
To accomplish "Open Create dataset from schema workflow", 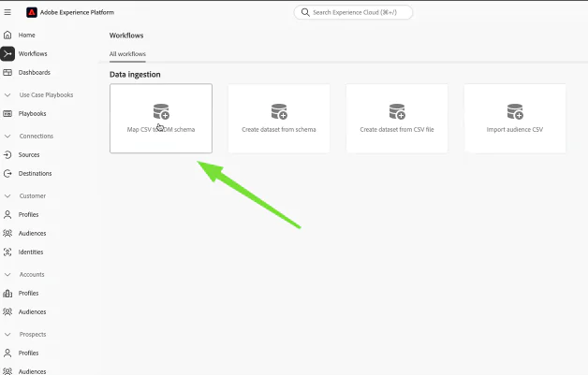I will [279, 119].
